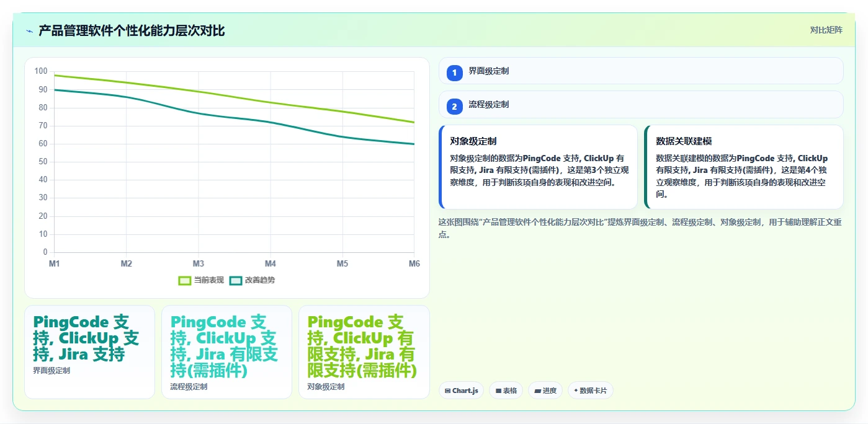The height and width of the screenshot is (424, 868).
Task: Toggle the 改善趋势 legend entry
Action: pyautogui.click(x=252, y=280)
